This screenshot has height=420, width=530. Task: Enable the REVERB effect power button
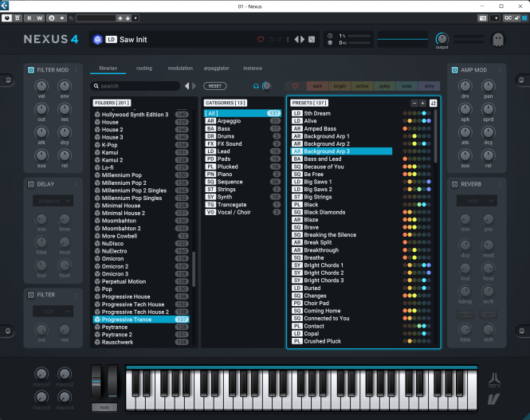(x=454, y=184)
